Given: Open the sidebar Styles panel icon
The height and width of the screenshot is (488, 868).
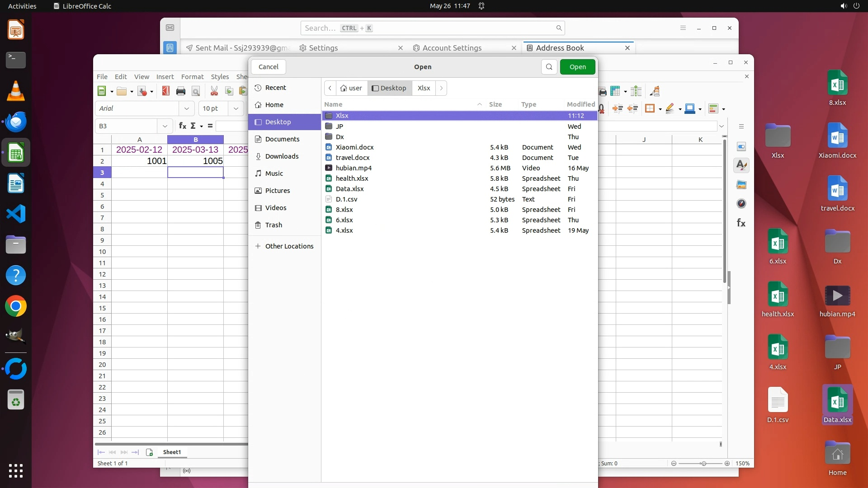Looking at the screenshot, I should [741, 165].
